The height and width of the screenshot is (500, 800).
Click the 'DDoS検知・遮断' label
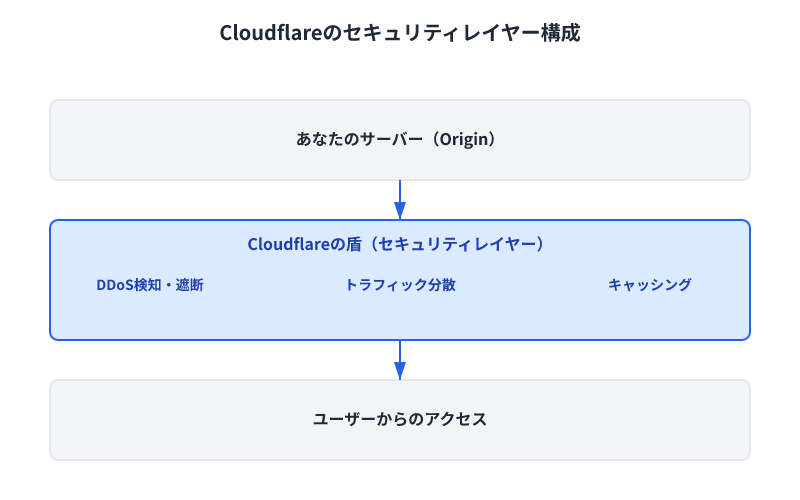pos(150,285)
